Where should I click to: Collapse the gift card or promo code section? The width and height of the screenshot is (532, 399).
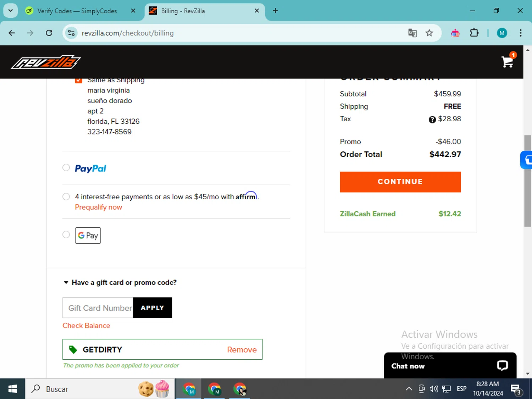pyautogui.click(x=120, y=283)
